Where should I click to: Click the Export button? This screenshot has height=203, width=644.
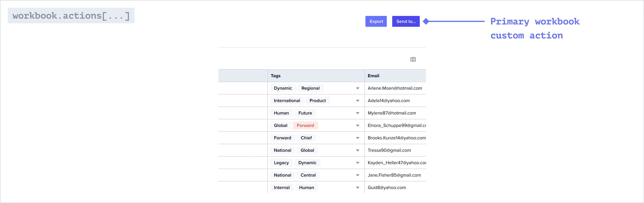(x=376, y=21)
